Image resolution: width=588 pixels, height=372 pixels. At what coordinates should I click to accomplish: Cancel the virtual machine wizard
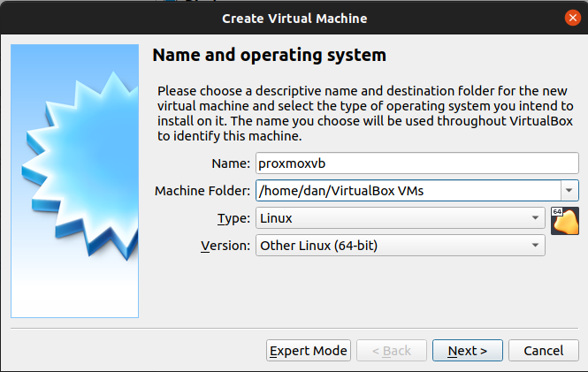point(544,351)
